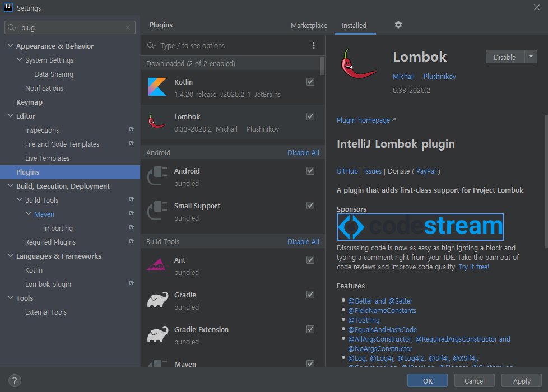Open the plugin list options menu (three dots)
Viewport: 548px width, 392px height.
point(313,45)
